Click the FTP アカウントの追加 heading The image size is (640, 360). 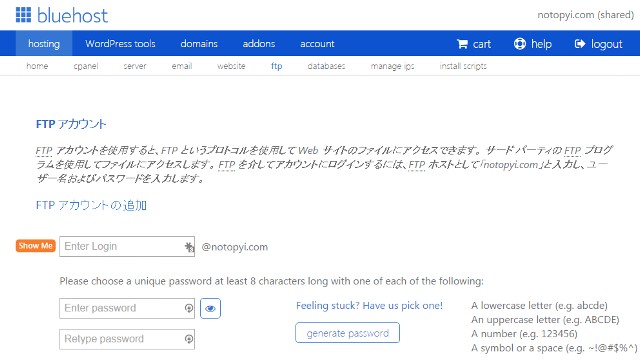point(91,205)
